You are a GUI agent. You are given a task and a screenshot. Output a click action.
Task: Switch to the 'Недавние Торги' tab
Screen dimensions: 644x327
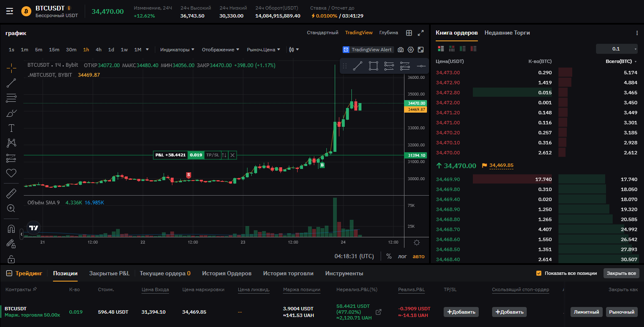pos(507,33)
